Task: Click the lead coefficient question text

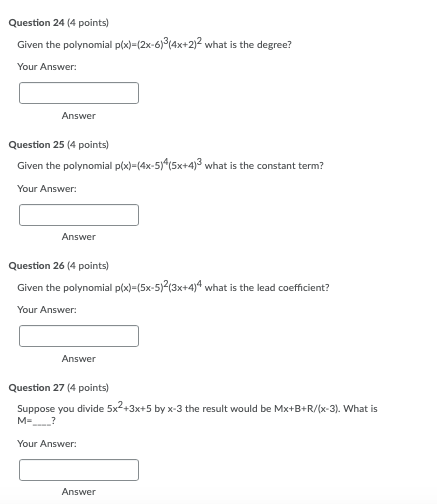Action: 173,286
